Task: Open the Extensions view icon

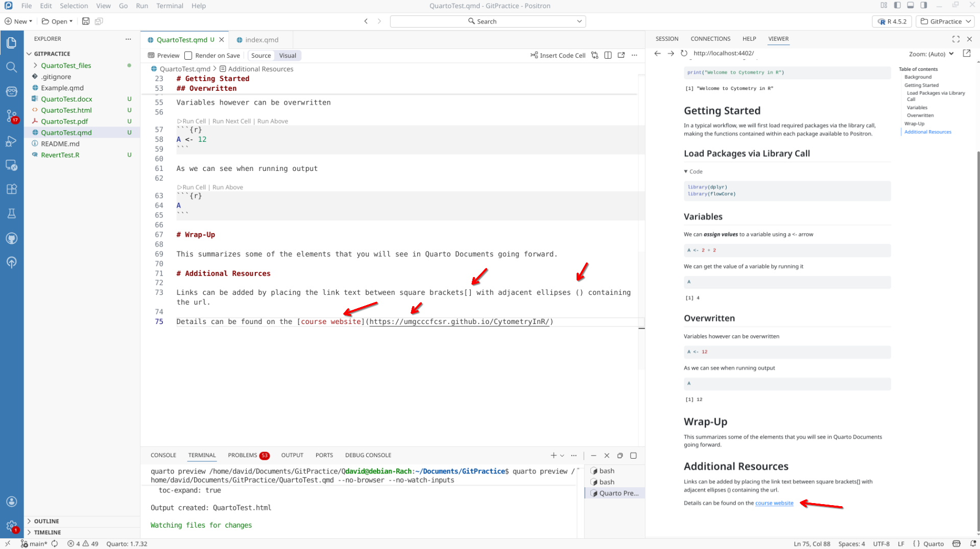Action: coord(11,189)
